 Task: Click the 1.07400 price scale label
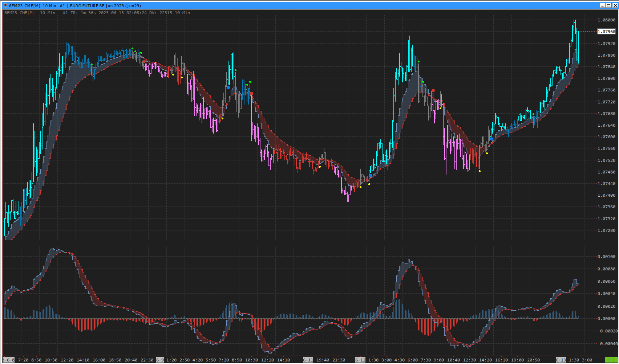point(607,195)
